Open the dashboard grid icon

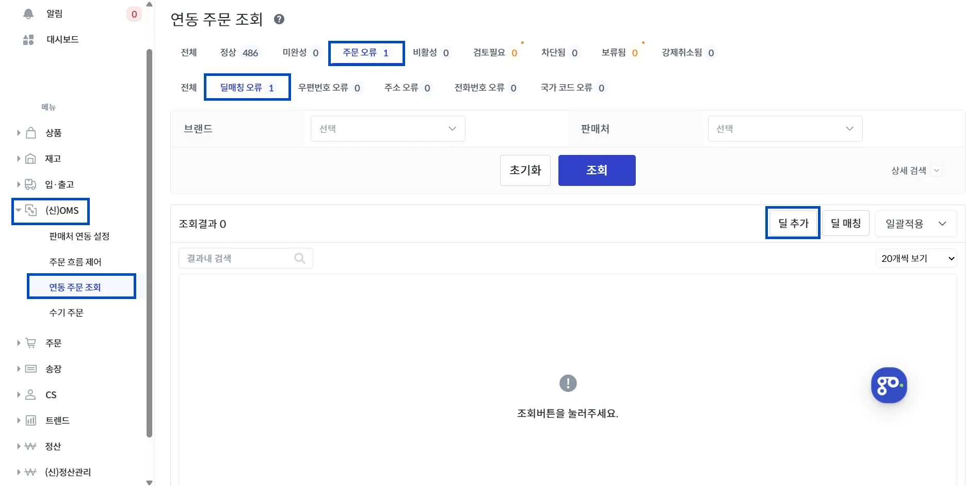[x=28, y=40]
